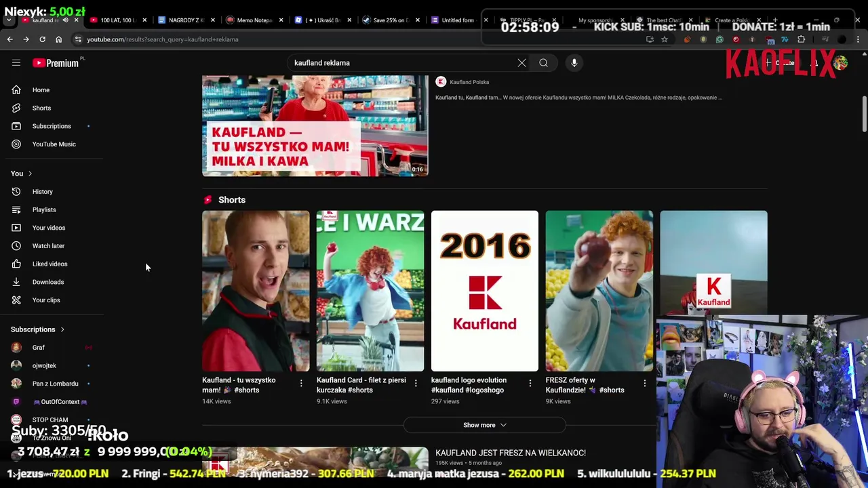Expand the You section
Viewport: 868px width, 488px height.
pos(22,174)
